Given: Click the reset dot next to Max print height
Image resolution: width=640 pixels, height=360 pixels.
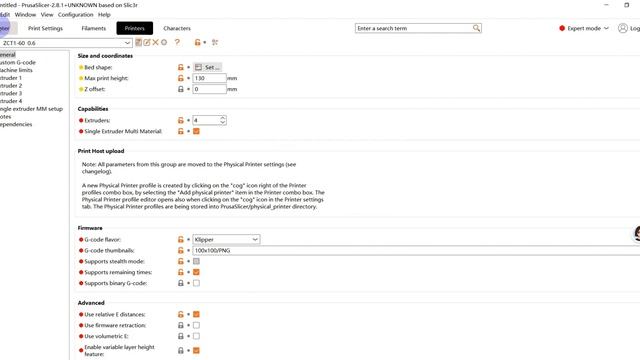Looking at the screenshot, I should [189, 78].
